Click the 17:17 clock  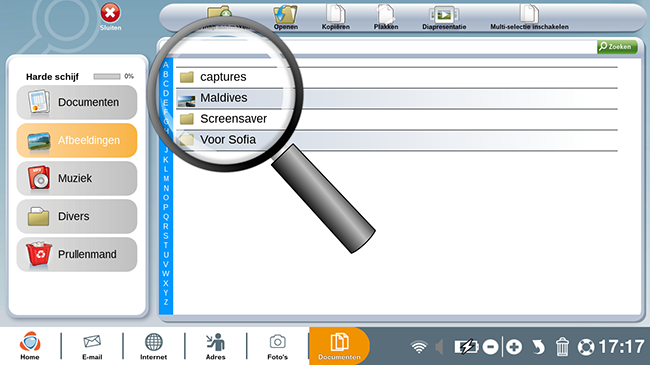point(621,347)
